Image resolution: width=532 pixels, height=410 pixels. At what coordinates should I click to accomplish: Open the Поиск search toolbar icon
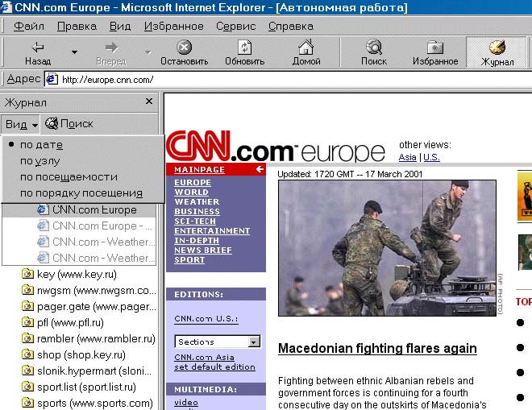click(x=374, y=48)
